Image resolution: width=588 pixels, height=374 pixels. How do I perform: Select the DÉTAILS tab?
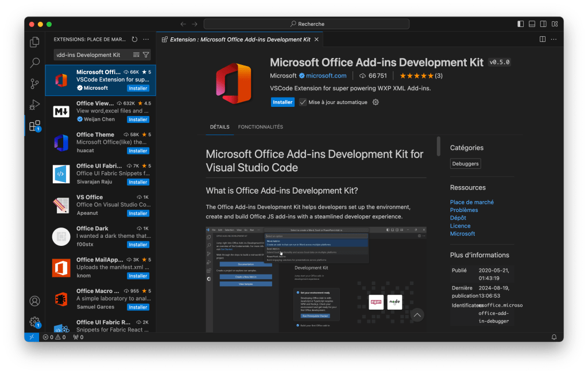(x=219, y=127)
